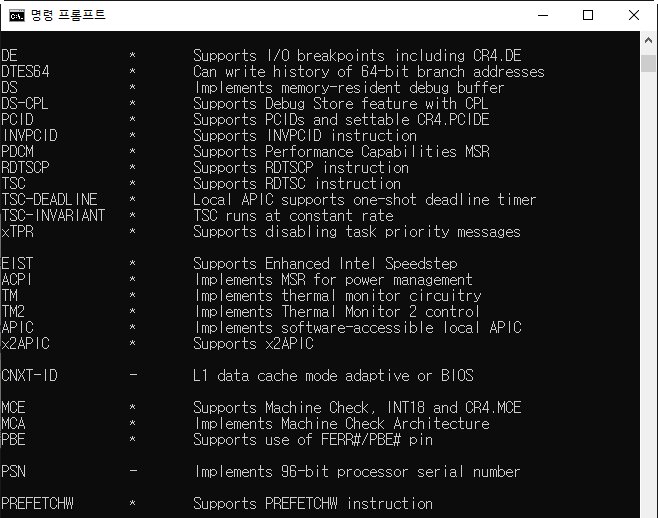This screenshot has height=518, width=658.
Task: Click 'L1 data cache mode adaptive or BIOS'
Action: pyautogui.click(x=333, y=375)
